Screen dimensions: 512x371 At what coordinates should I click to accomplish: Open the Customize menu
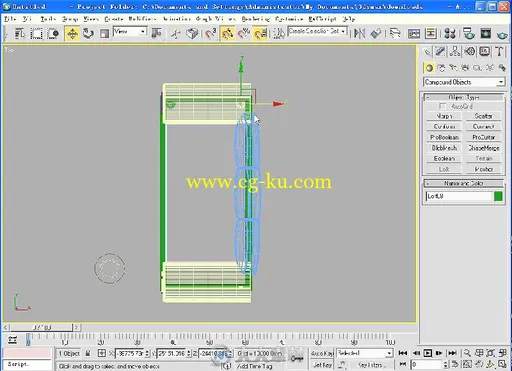point(289,19)
